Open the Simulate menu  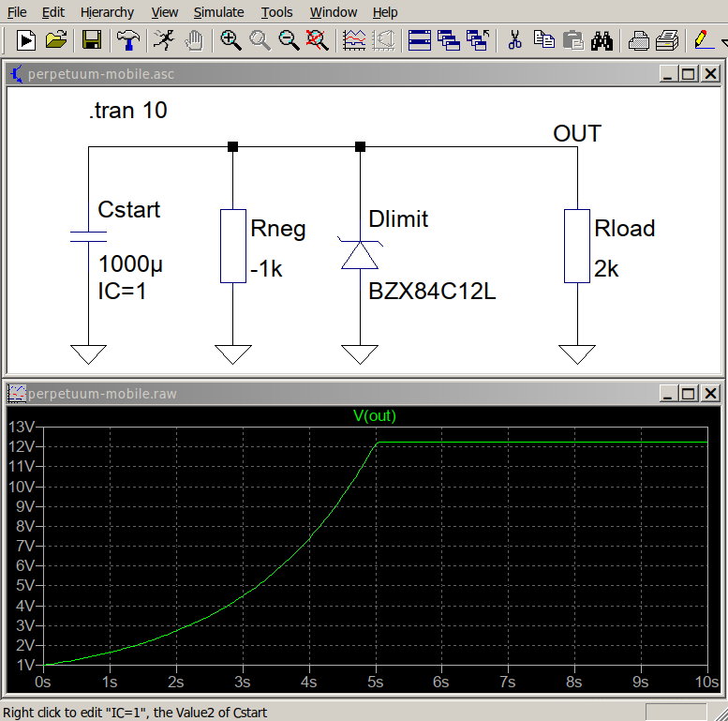coord(218,12)
